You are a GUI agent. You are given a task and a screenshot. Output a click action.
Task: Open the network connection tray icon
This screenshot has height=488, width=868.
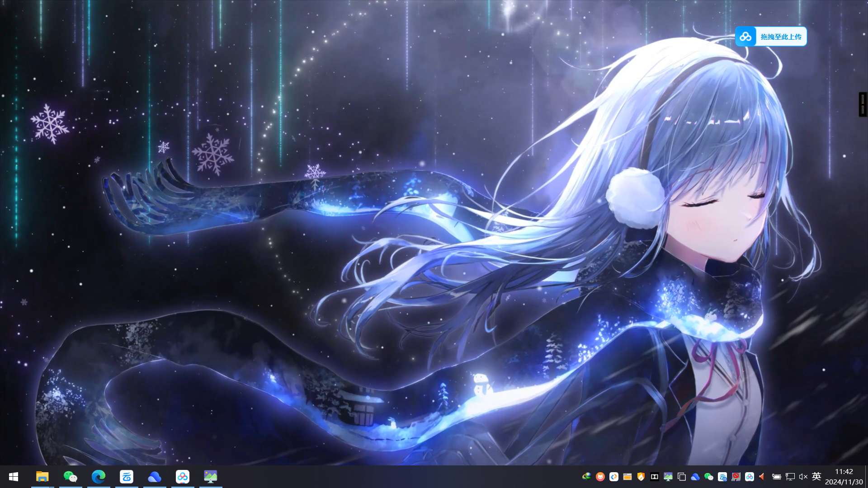tap(790, 477)
